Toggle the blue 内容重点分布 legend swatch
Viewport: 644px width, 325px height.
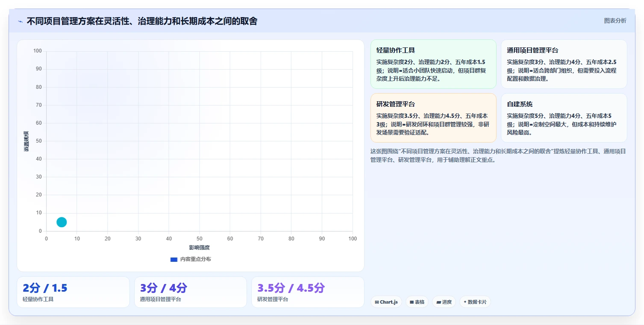click(173, 259)
